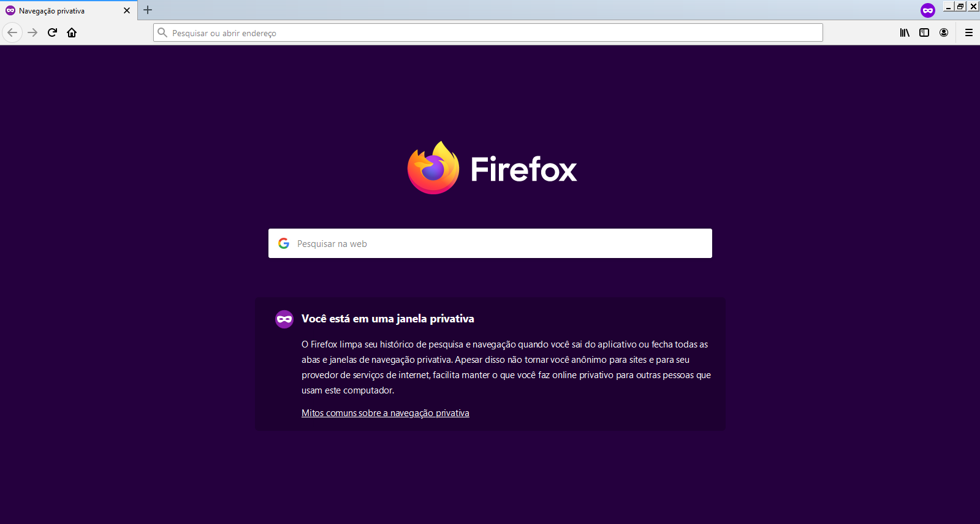Click the magnifier icon in address bar
Screen dimensions: 980x524
(162, 32)
